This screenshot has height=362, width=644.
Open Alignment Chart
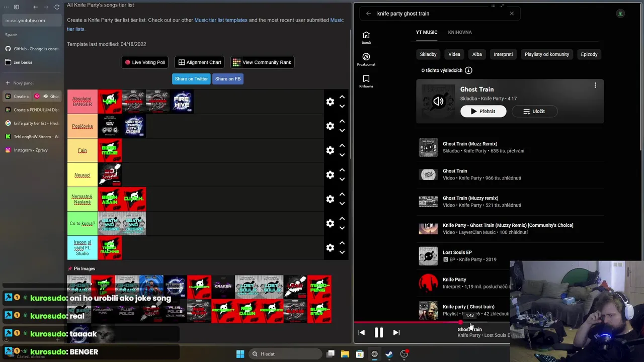click(x=200, y=62)
